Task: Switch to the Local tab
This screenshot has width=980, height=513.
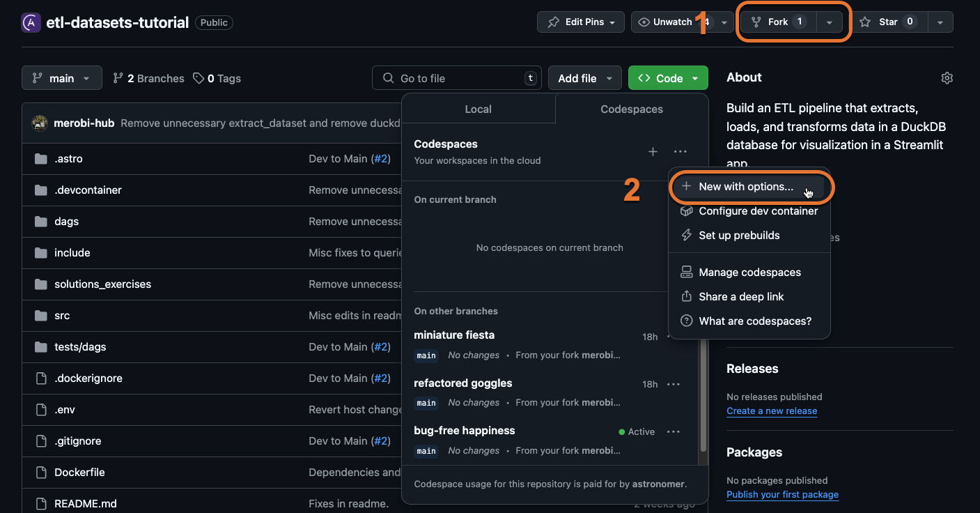Action: (x=478, y=109)
